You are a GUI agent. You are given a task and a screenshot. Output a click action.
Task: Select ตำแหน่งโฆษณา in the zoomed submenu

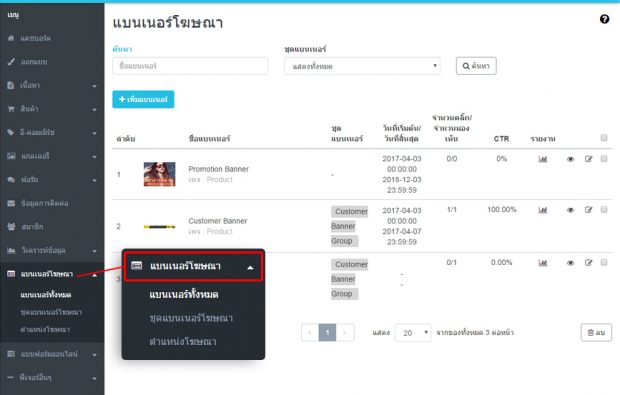pyautogui.click(x=183, y=342)
